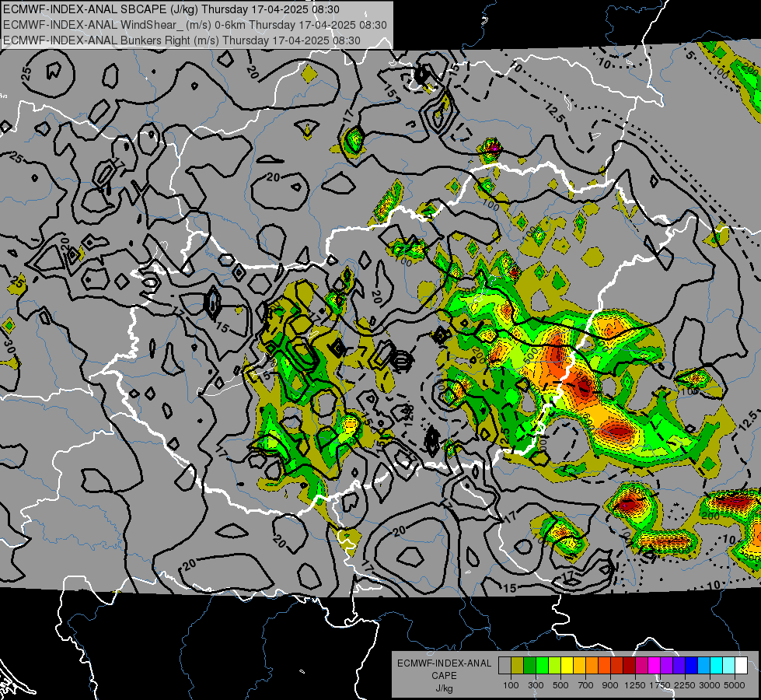This screenshot has width=761, height=700.
Task: Select the 1750 legend scale value
Action: pyautogui.click(x=660, y=685)
